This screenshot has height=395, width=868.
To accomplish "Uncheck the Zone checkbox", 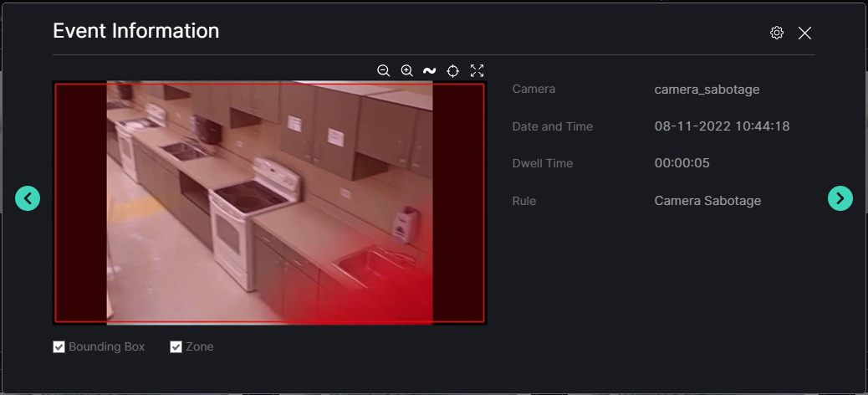I will click(176, 346).
